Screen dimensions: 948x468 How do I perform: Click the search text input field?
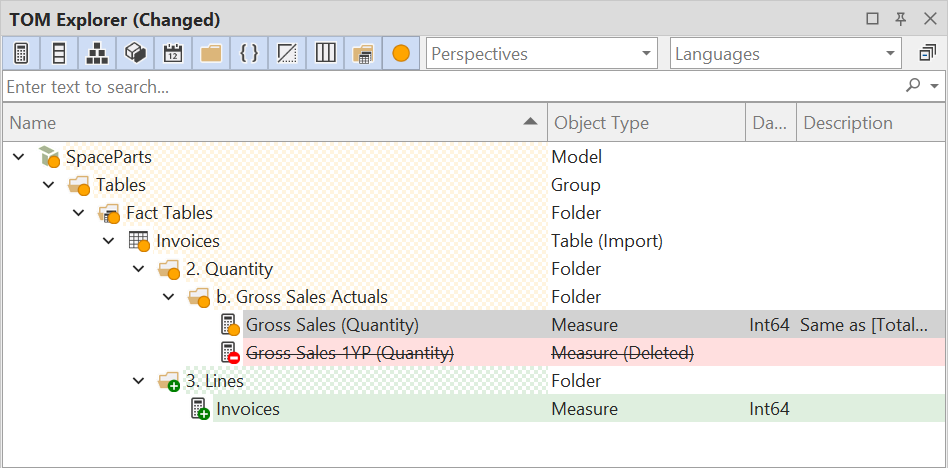pyautogui.click(x=453, y=87)
